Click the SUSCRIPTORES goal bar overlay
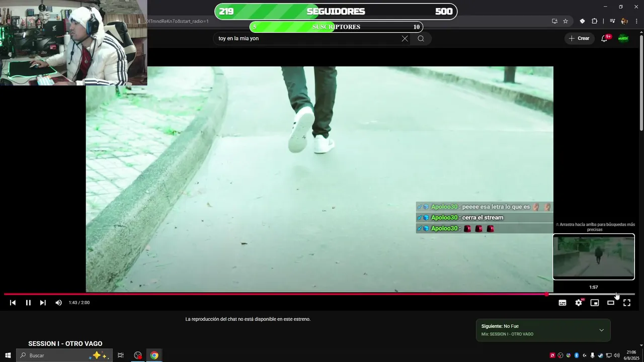Screen dimensions: 644x362 point(336,27)
